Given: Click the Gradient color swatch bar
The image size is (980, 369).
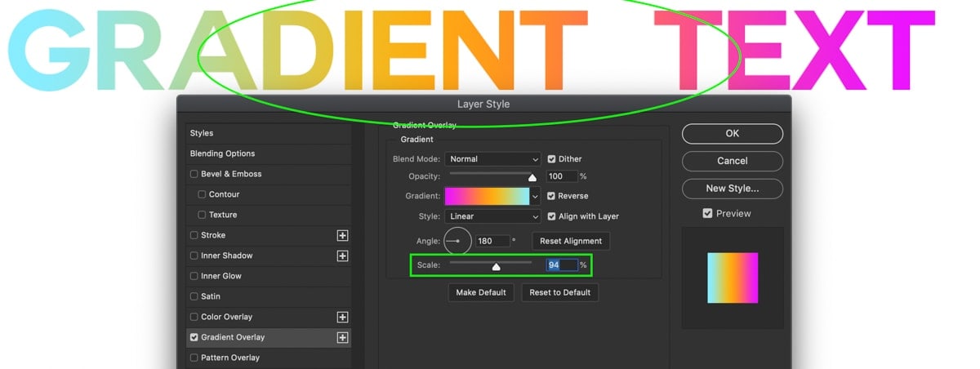Looking at the screenshot, I should [487, 196].
